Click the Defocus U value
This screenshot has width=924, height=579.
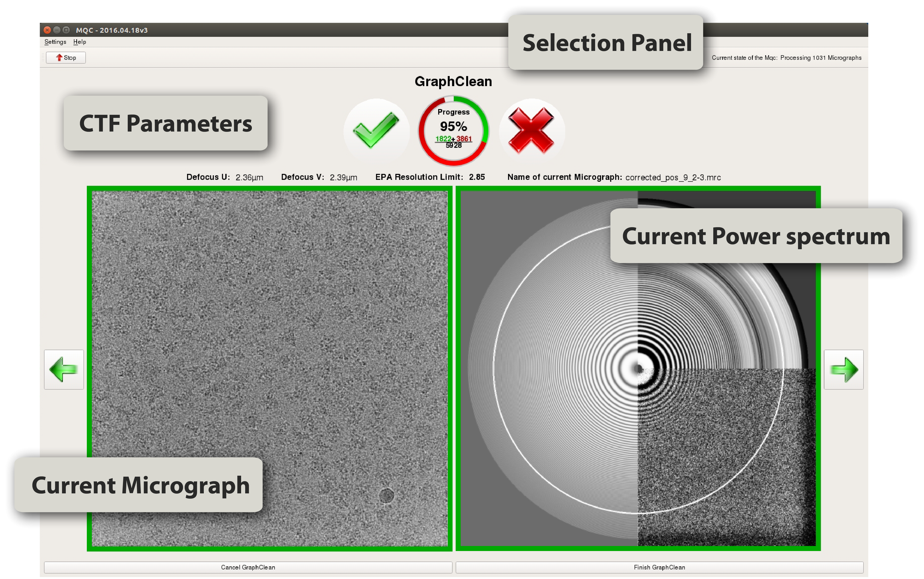coord(249,177)
